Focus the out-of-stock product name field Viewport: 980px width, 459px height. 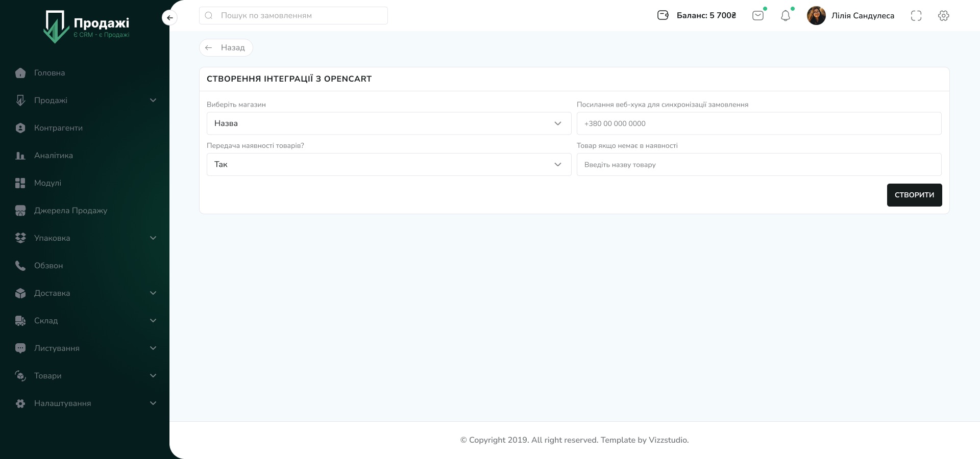[759, 164]
